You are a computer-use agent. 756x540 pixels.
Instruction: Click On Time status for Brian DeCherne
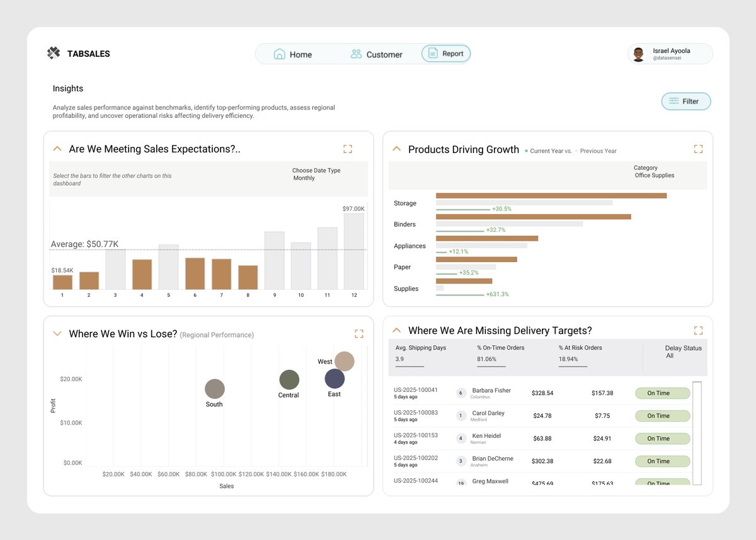[663, 461]
